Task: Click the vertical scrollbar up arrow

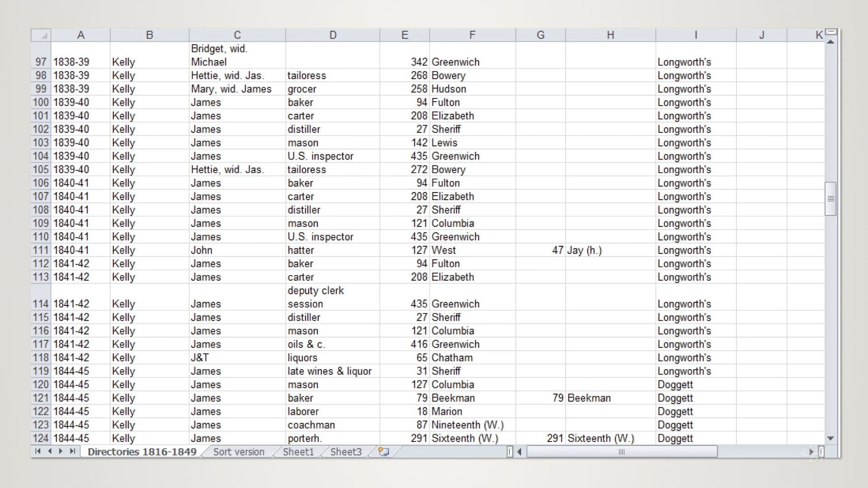Action: point(830,42)
